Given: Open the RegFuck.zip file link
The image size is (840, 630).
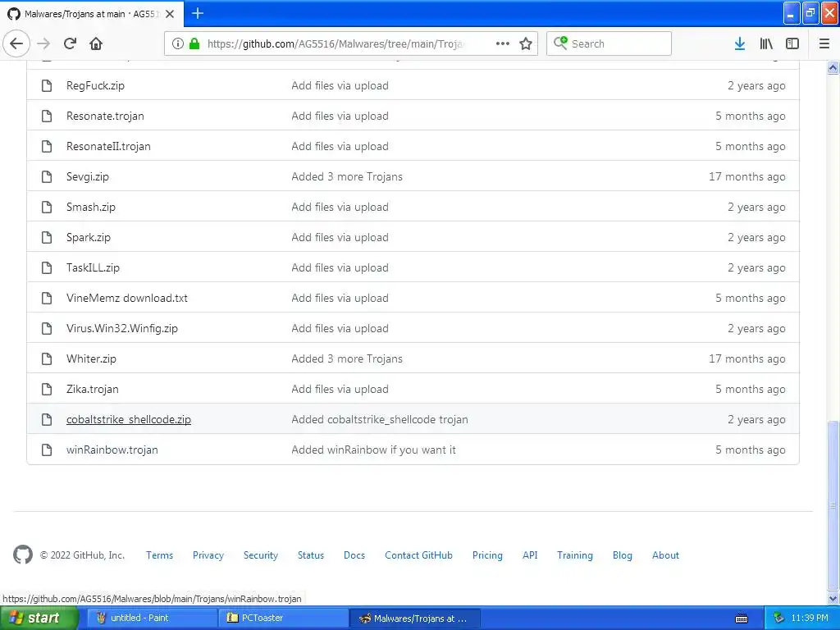Looking at the screenshot, I should click(x=95, y=85).
